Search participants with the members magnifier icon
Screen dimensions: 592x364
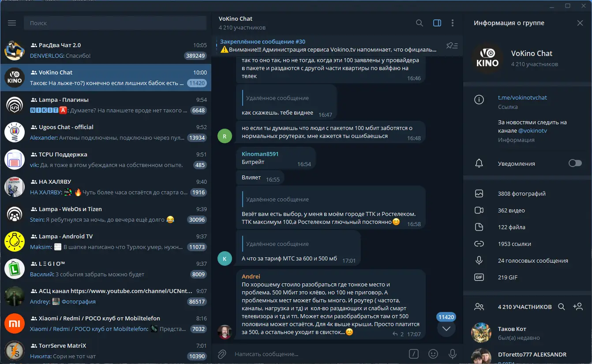pos(562,307)
